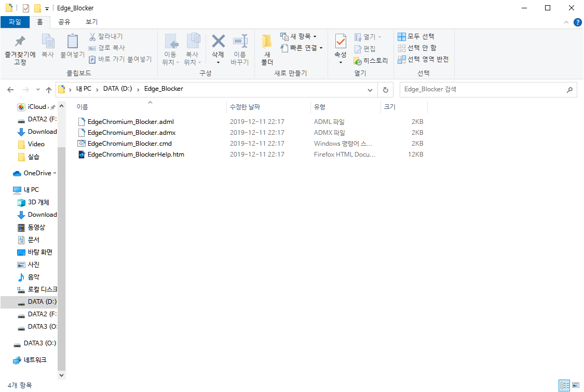Select file EdgeChromium_Blocker.admx
Screen dimensions: 584x392
pyautogui.click(x=131, y=133)
